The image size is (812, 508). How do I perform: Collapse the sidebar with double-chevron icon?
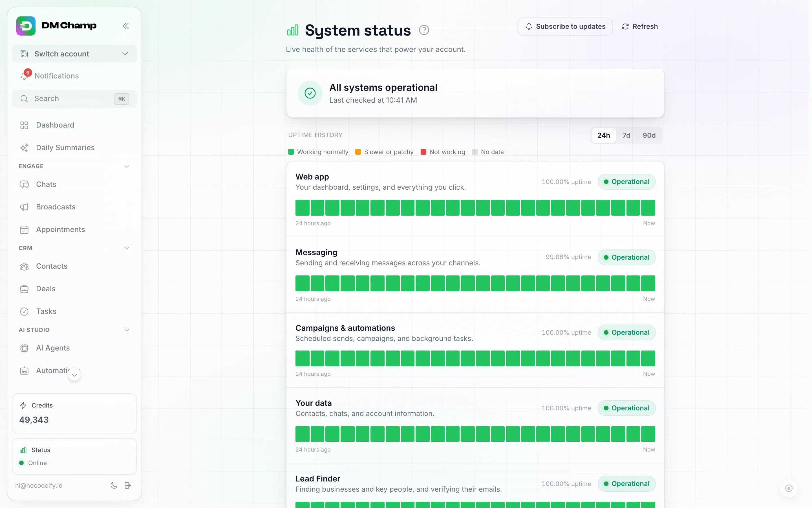pos(126,26)
